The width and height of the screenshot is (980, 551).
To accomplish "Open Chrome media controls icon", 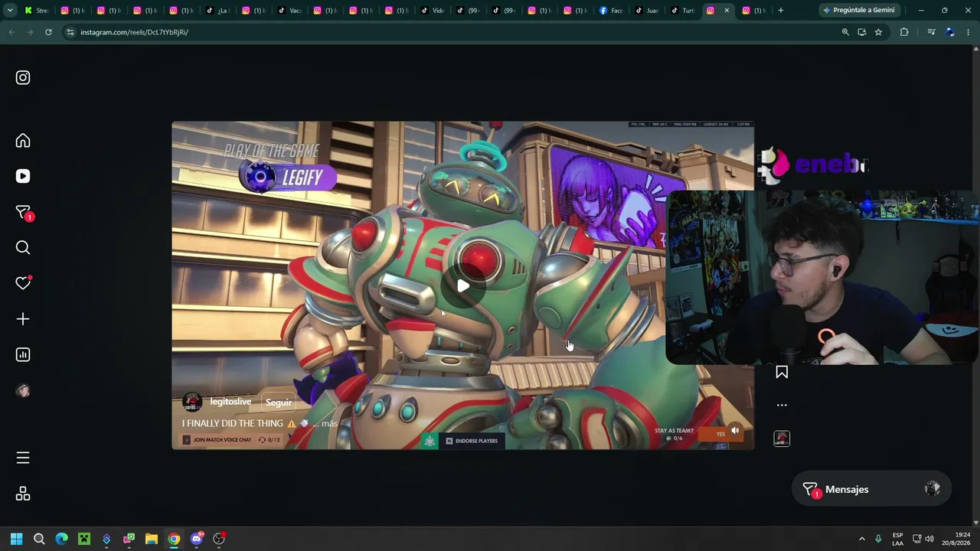I will coord(931,32).
